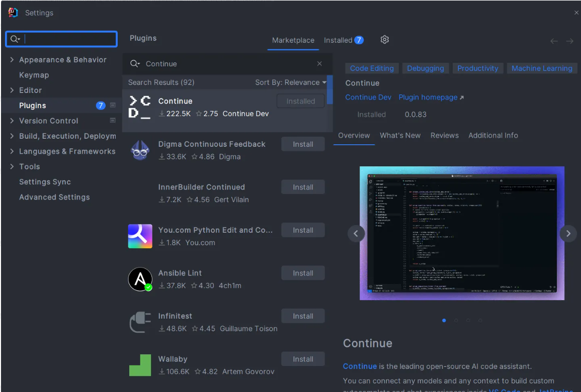The width and height of the screenshot is (581, 392).
Task: Click the Plugins row project-level settings icon
Action: pos(113,105)
